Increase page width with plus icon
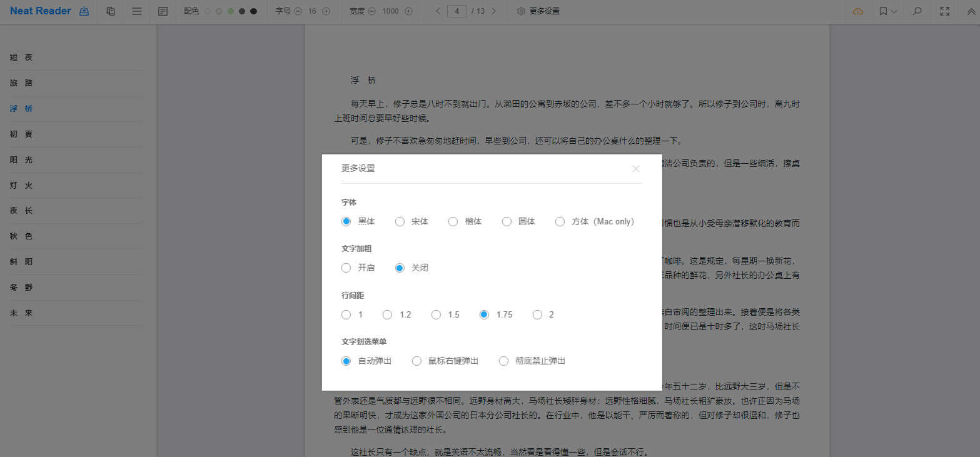980x457 pixels. click(409, 11)
